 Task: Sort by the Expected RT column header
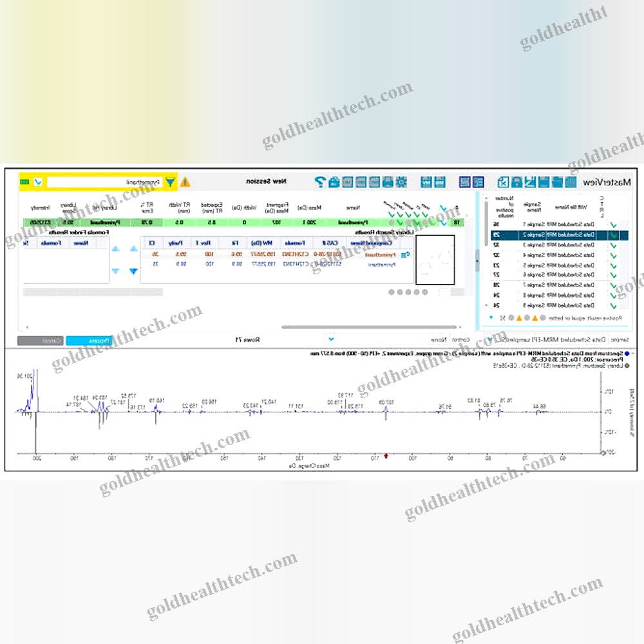[x=211, y=207]
